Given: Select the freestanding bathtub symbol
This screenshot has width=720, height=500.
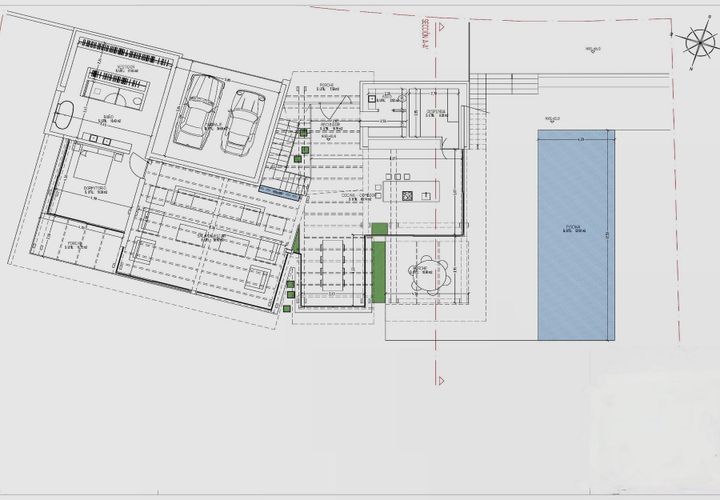Looking at the screenshot, I should tap(65, 115).
